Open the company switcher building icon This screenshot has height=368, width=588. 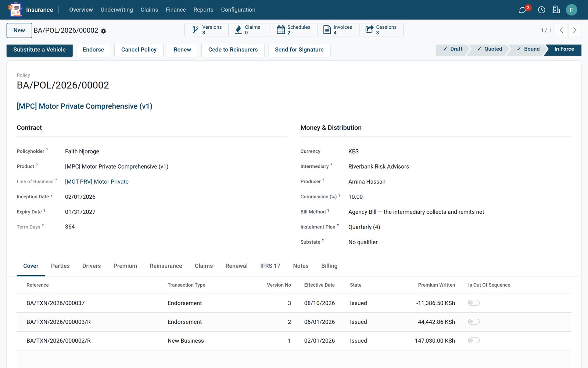(556, 10)
